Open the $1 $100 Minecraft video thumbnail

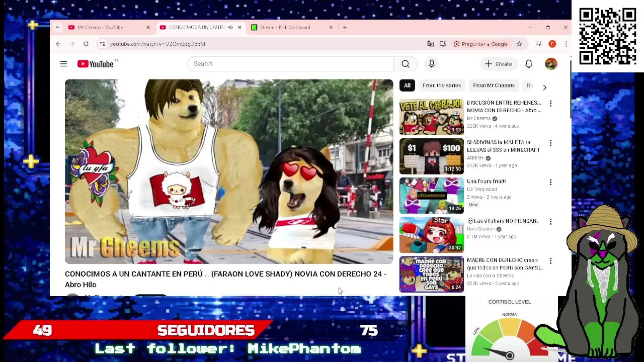431,156
